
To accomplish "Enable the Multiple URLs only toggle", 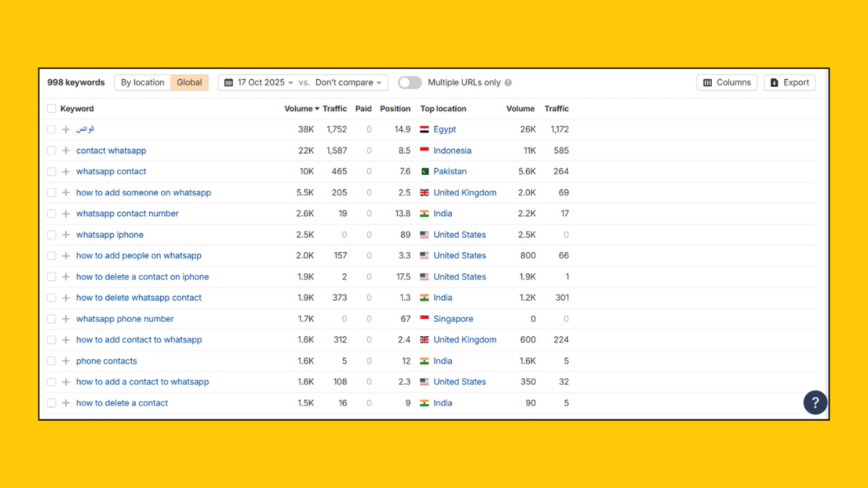I will click(409, 82).
